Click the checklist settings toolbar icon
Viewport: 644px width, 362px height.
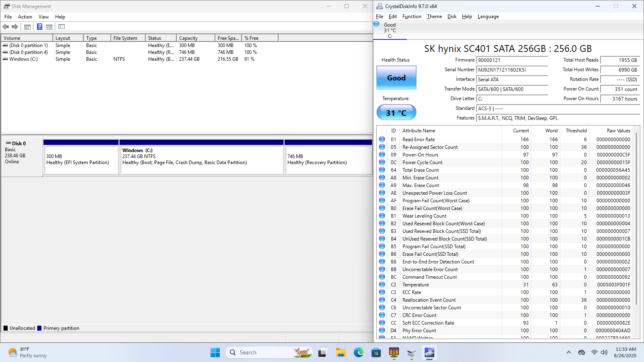click(62, 27)
